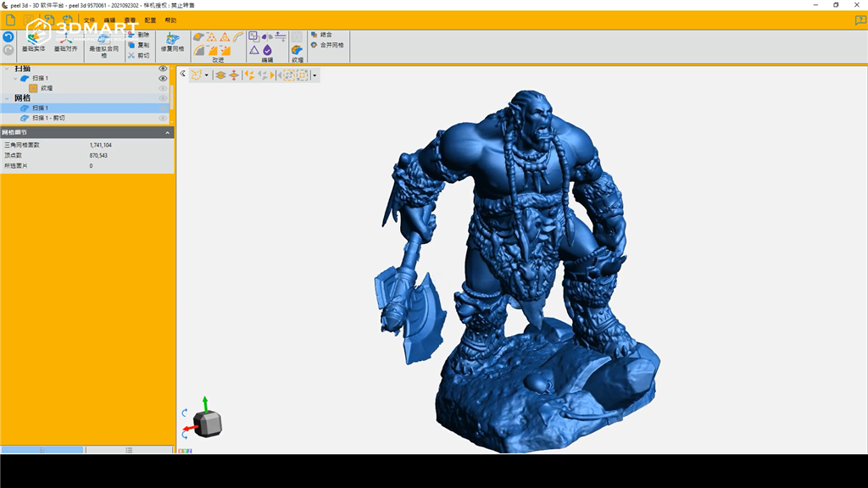The height and width of the screenshot is (488, 868).
Task: Click the help chat icon at top right
Action: pyautogui.click(x=860, y=20)
